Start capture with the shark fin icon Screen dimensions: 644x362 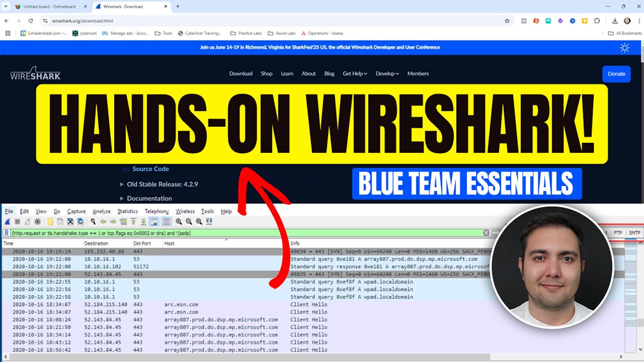point(8,222)
